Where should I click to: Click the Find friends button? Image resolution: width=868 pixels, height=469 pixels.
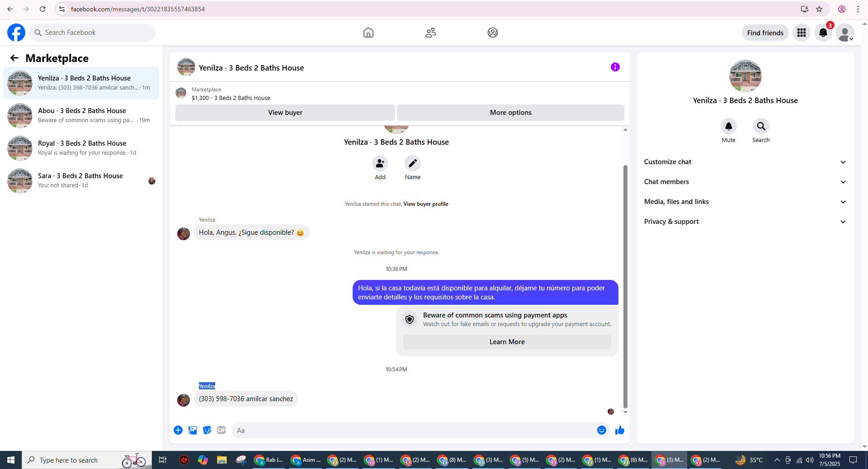tap(765, 33)
